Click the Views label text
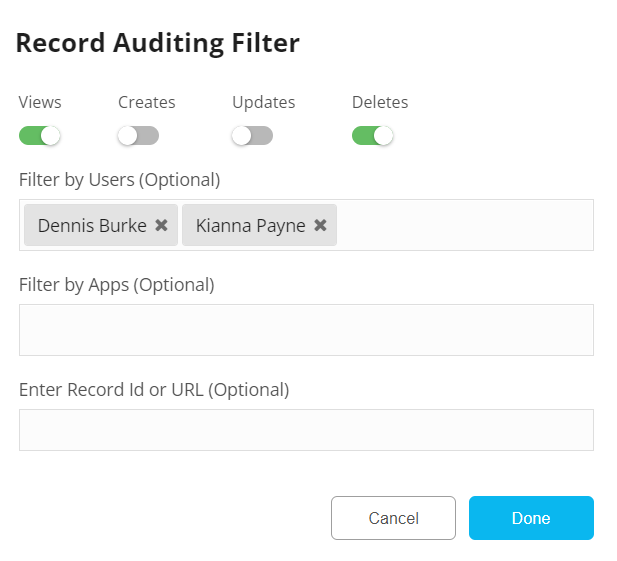This screenshot has width=617, height=561. 40,102
